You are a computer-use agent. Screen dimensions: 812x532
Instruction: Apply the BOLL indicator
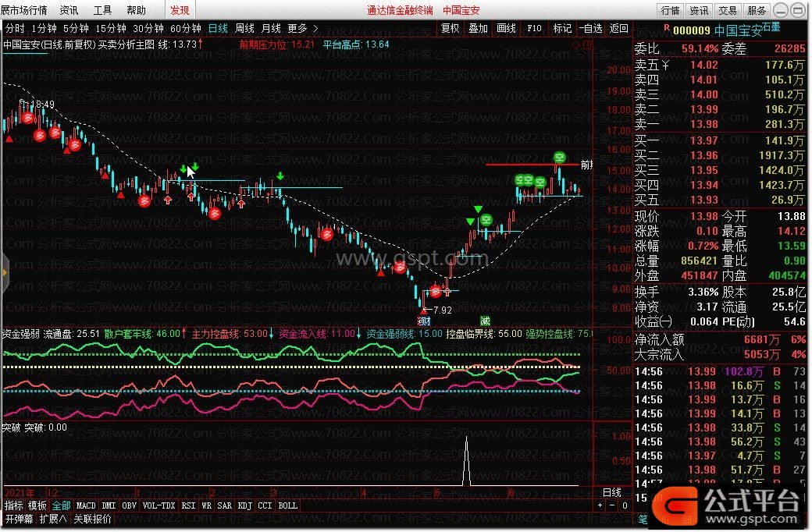288,505
